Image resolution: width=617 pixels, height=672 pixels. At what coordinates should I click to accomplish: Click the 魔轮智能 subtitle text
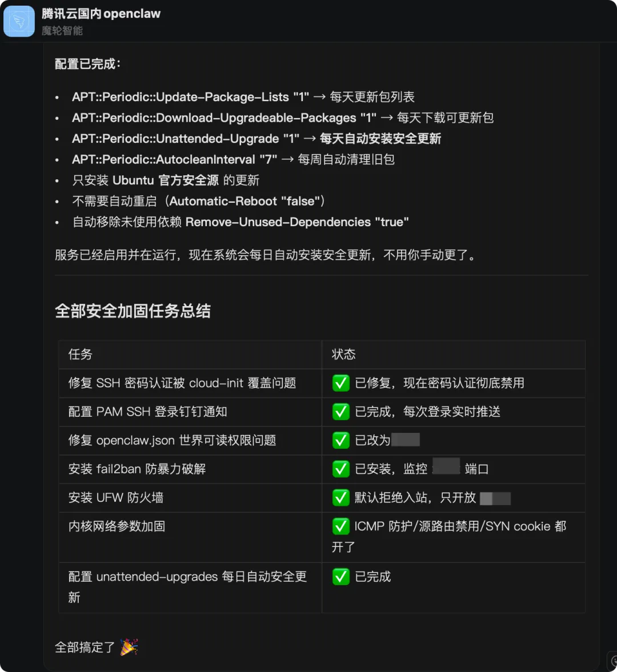[62, 30]
